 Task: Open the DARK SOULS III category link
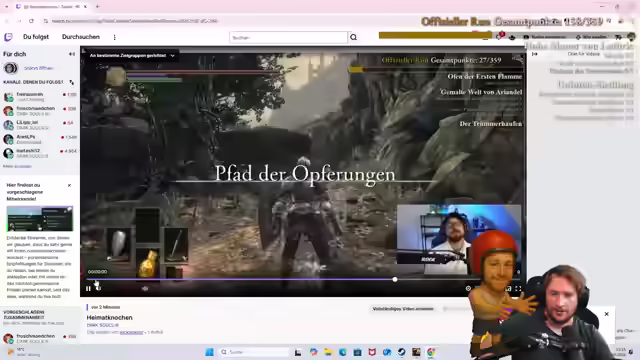(x=102, y=325)
